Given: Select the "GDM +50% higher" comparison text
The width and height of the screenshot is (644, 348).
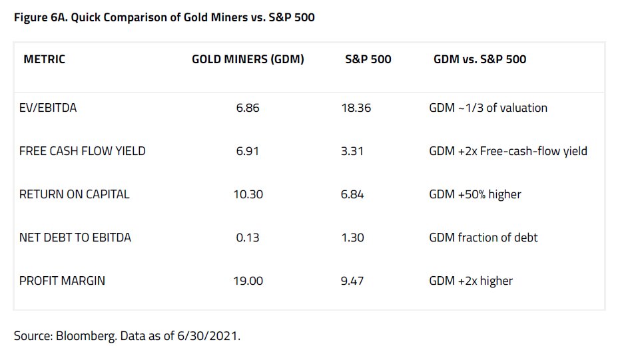Looking at the screenshot, I should (475, 194).
